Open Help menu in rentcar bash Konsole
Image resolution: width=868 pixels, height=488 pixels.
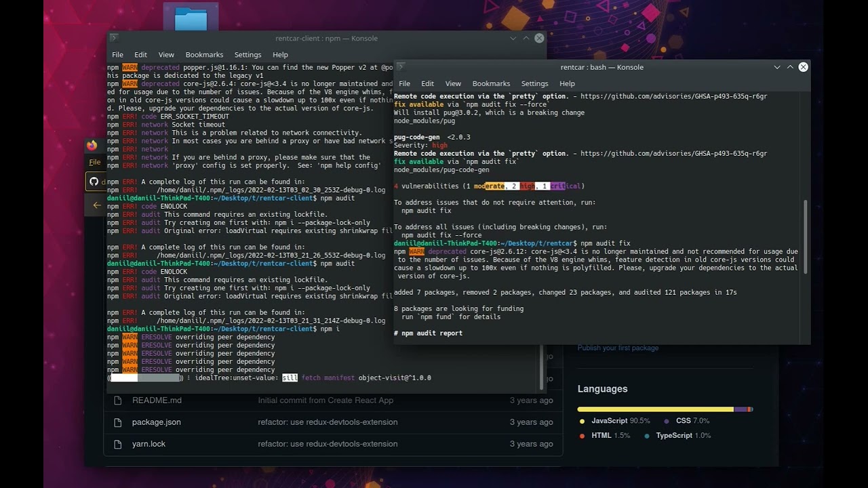point(567,83)
